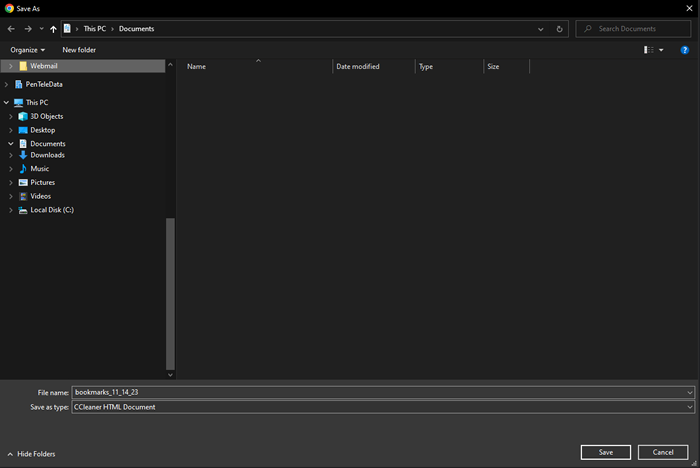Select This PC in navigation pane
Image resolution: width=700 pixels, height=468 pixels.
click(37, 102)
